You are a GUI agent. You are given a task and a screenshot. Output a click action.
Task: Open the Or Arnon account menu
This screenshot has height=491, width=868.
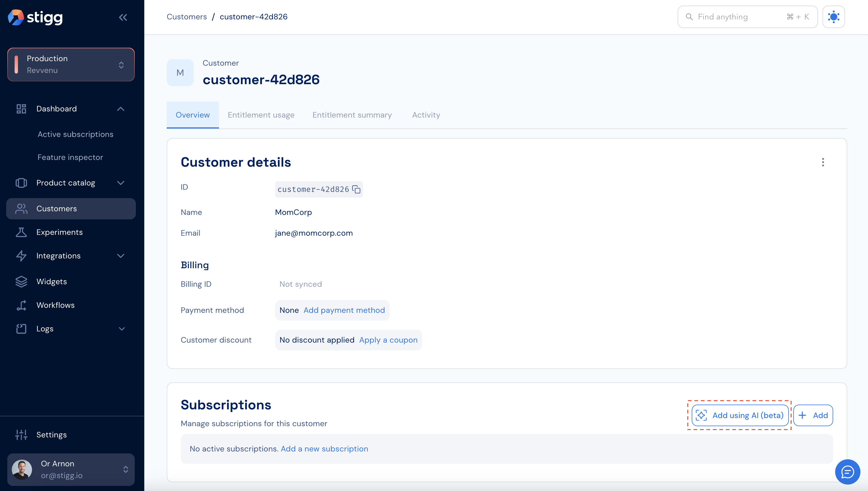coord(71,469)
